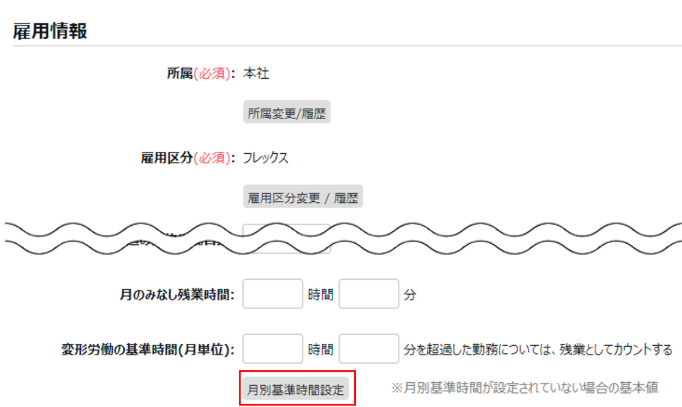Click 時間 unit label in みなし残業 row
Screen dimensions: 682x407
[320, 295]
